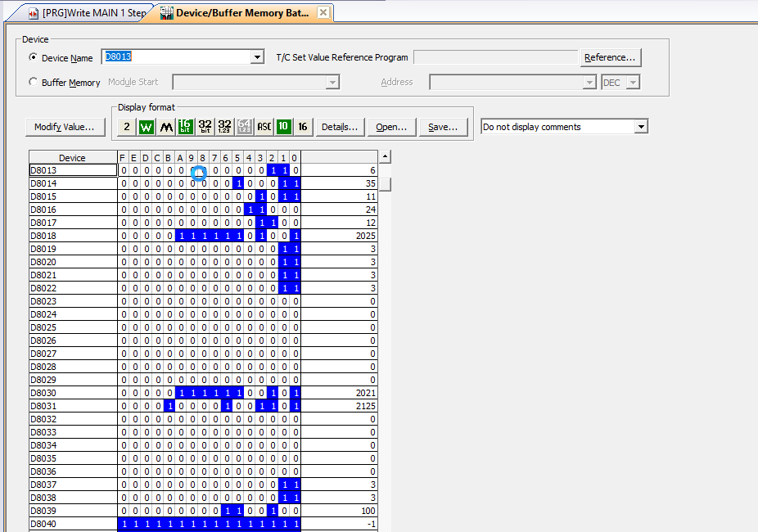Screen dimensions: 758x532
Task: Switch to 32-bit integer display format
Action: pyautogui.click(x=205, y=127)
